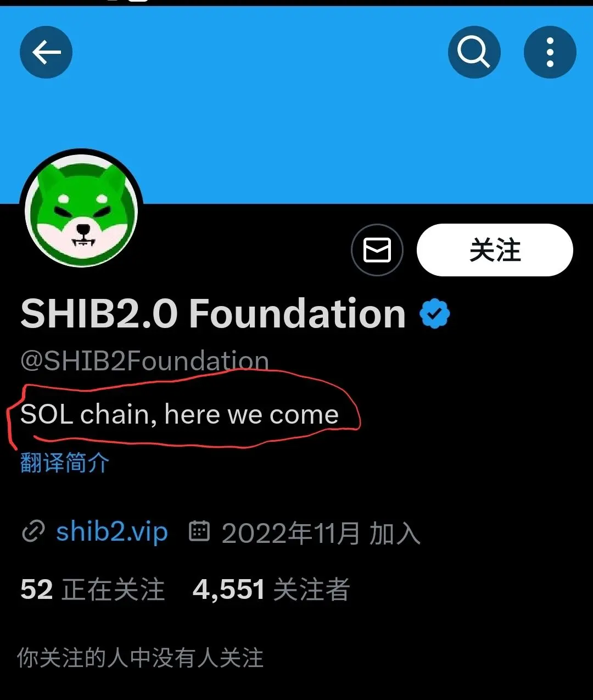Click the 你关注的人中没有人关注 notice

tap(141, 658)
